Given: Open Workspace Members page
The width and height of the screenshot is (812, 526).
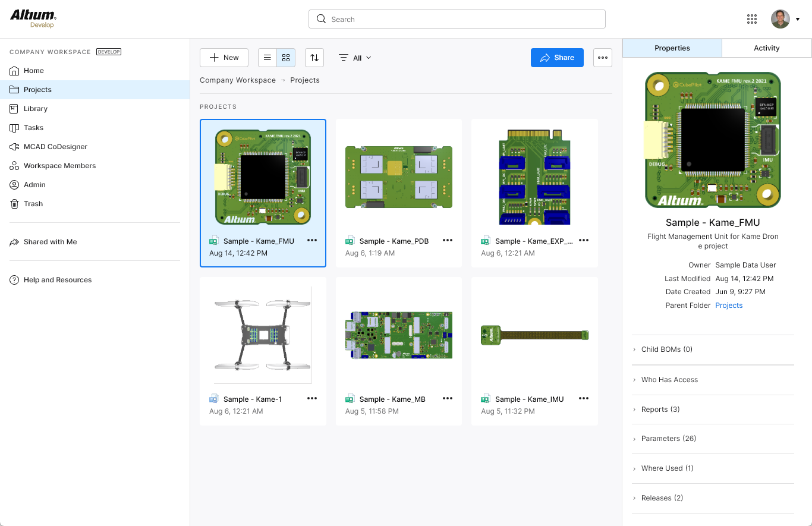Looking at the screenshot, I should (x=59, y=166).
